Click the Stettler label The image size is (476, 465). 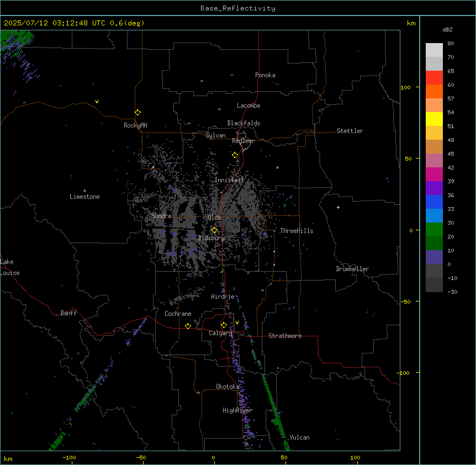pyautogui.click(x=350, y=131)
